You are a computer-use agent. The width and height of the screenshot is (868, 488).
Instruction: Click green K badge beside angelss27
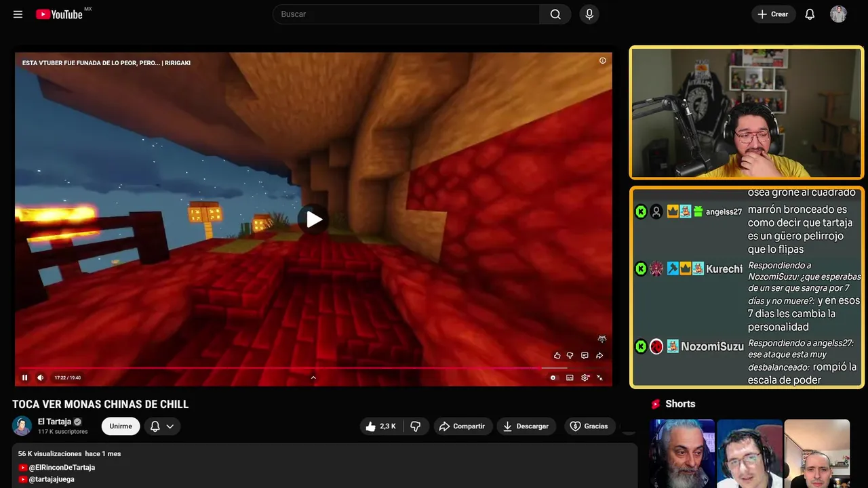pos(641,212)
